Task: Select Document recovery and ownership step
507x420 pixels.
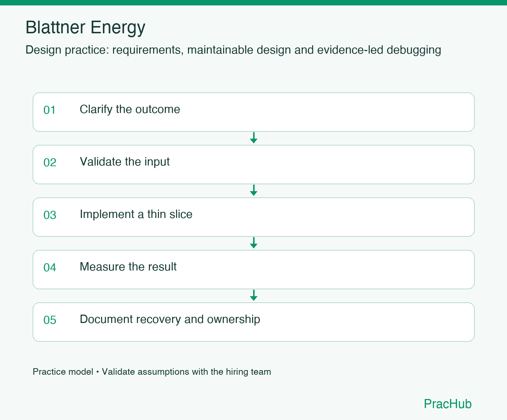Action: click(x=253, y=322)
